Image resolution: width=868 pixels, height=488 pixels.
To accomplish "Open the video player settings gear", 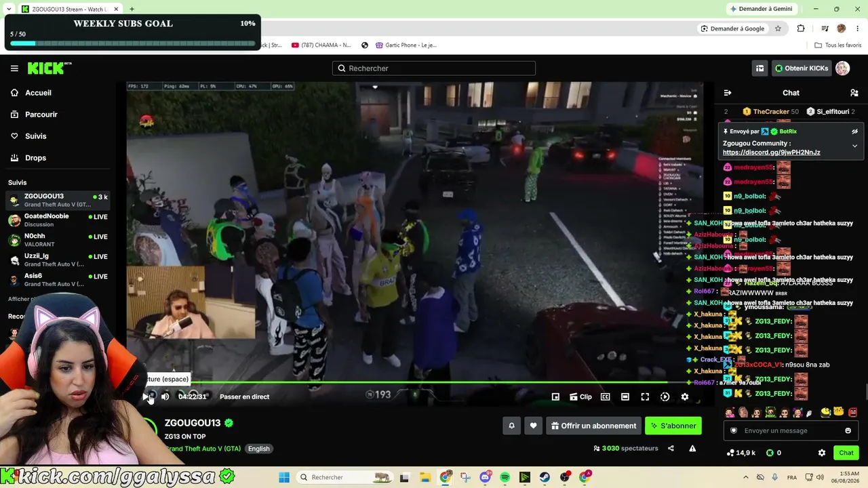I will tap(685, 397).
